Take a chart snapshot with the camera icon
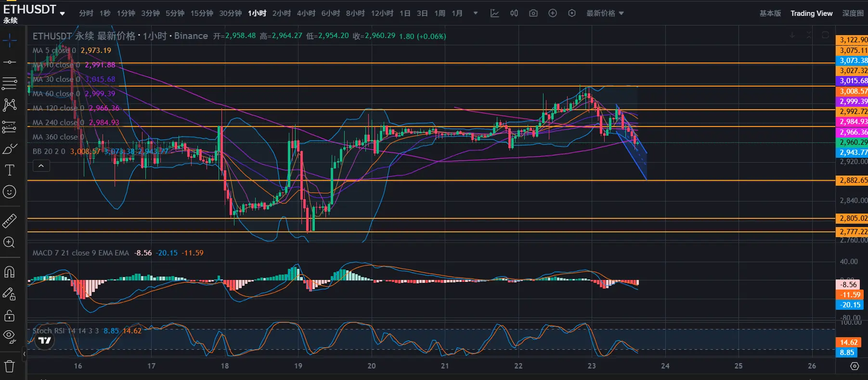The width and height of the screenshot is (868, 380). coord(533,13)
